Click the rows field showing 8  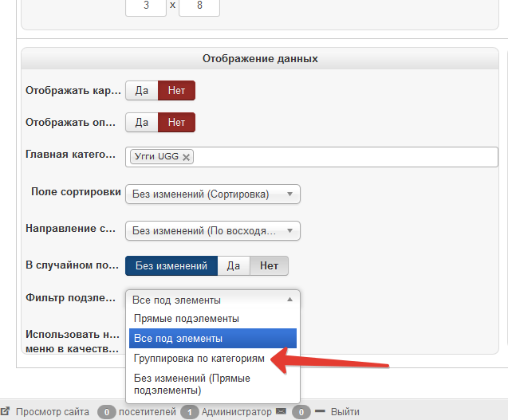pos(199,6)
